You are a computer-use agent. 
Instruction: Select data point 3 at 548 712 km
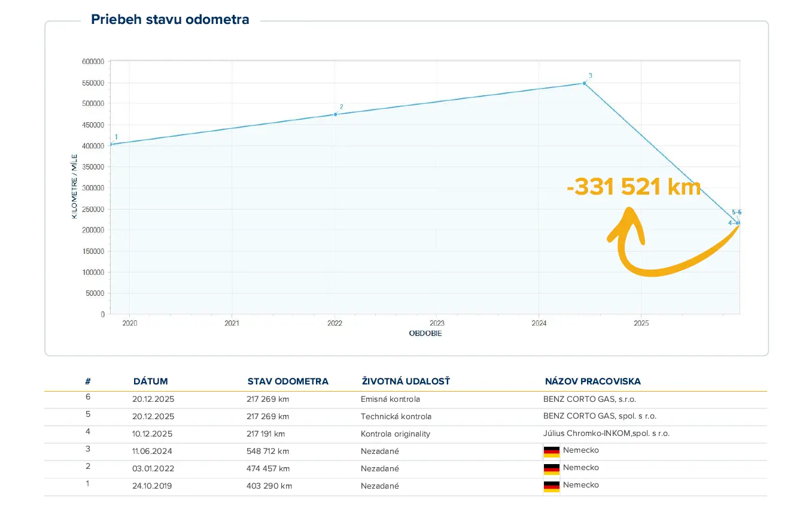click(585, 83)
